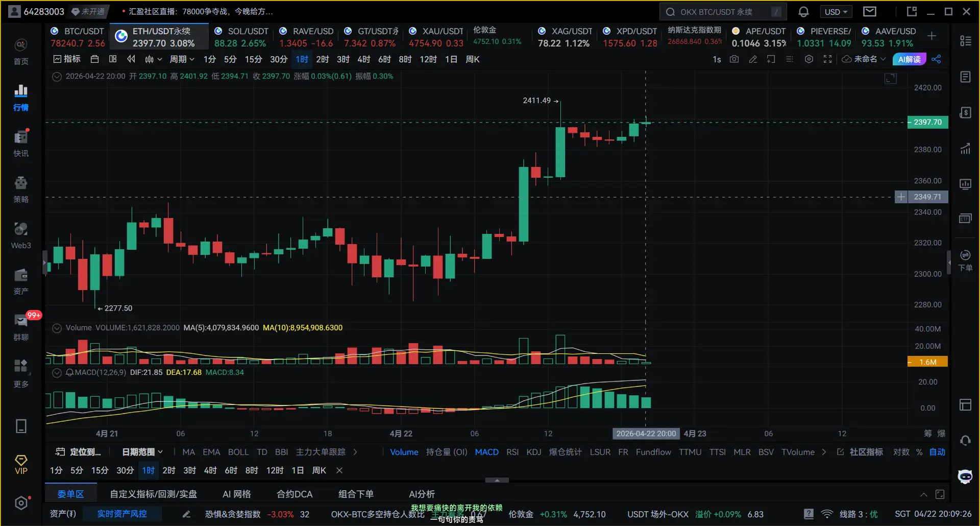Screen dimensions: 980x526
Task: Open the 未命名 layout dropdown
Action: click(864, 59)
